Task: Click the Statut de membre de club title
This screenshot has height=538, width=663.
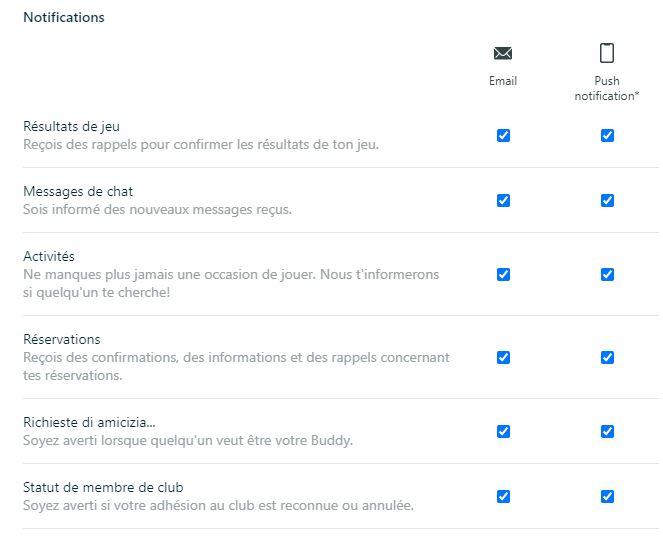Action: tap(103, 488)
